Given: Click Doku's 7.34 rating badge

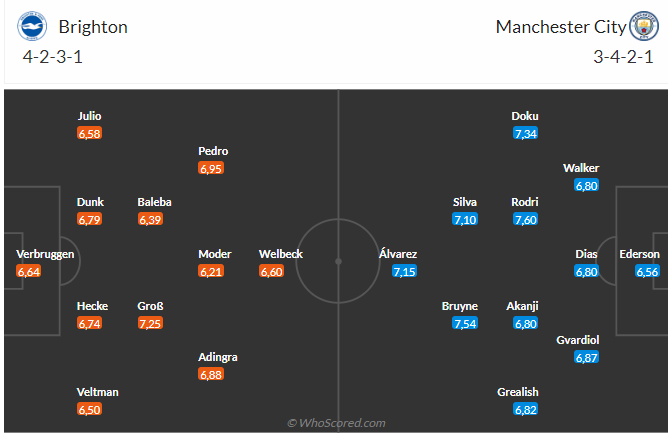Looking at the screenshot, I should coord(525,133).
